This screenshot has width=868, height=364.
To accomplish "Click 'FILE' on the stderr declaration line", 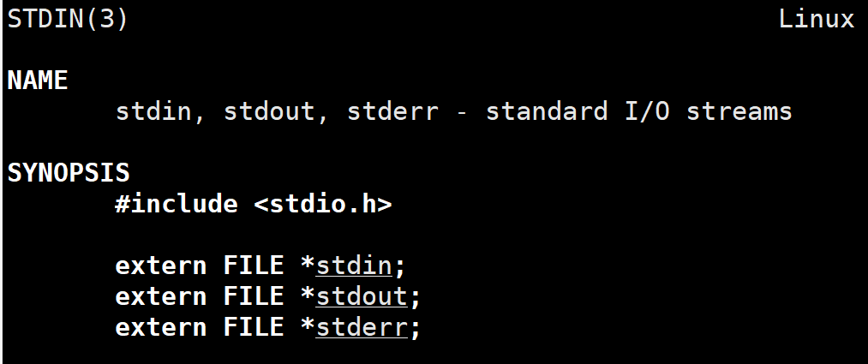I will coord(254,328).
